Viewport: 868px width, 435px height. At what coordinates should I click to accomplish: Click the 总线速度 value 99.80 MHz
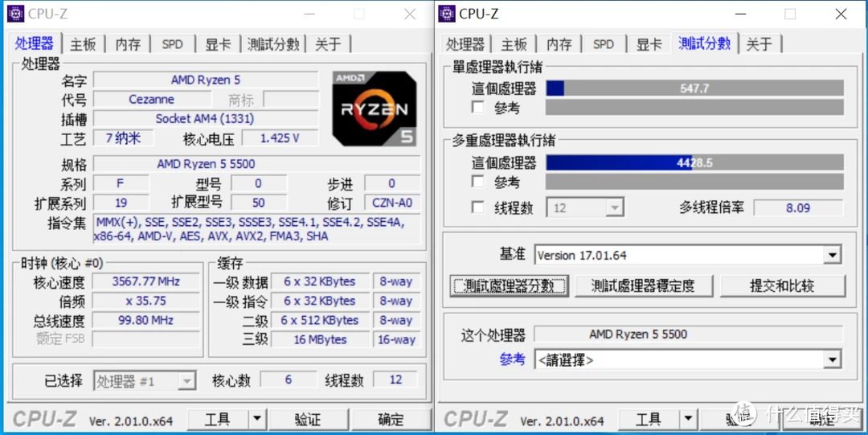(146, 320)
